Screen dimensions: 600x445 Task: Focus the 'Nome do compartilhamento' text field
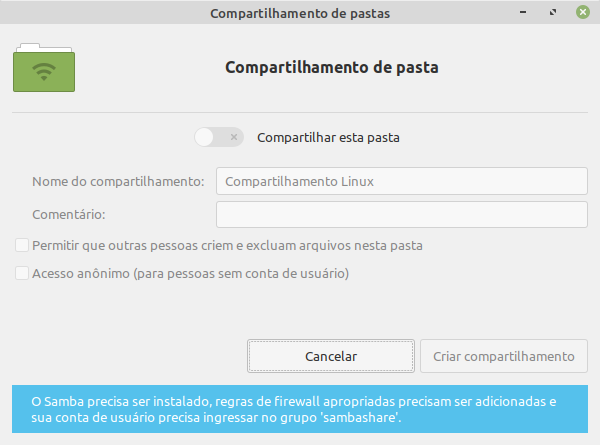(x=402, y=181)
